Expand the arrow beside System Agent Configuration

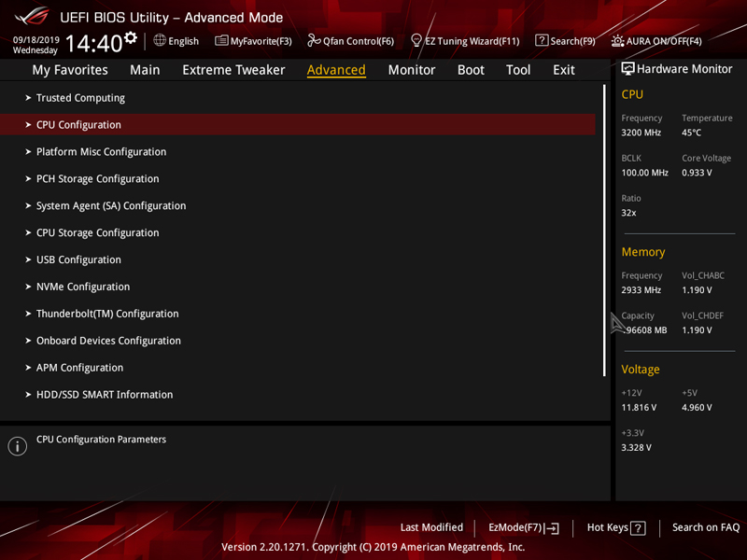(x=28, y=205)
